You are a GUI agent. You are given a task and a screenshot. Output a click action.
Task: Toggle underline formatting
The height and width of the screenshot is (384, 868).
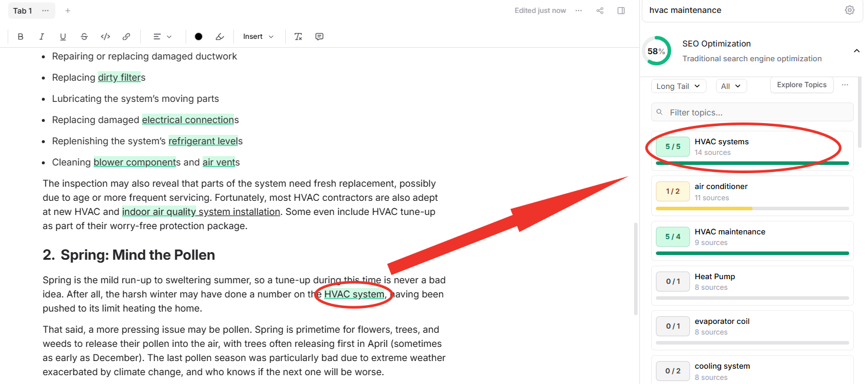[63, 37]
